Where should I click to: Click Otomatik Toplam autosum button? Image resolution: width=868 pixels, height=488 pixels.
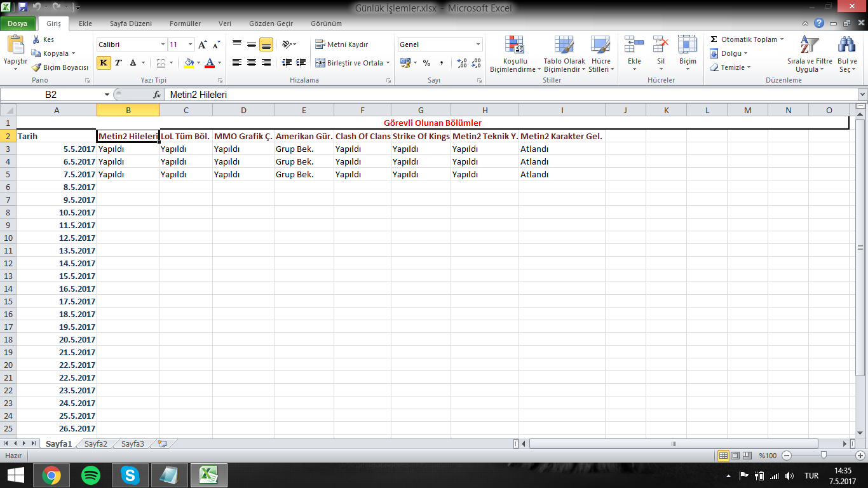tap(747, 39)
